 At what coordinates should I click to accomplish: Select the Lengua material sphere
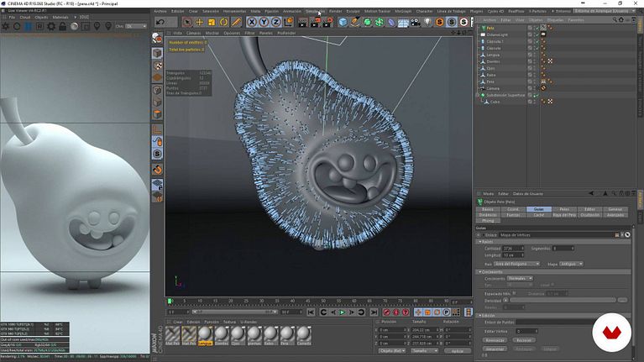[x=205, y=334]
